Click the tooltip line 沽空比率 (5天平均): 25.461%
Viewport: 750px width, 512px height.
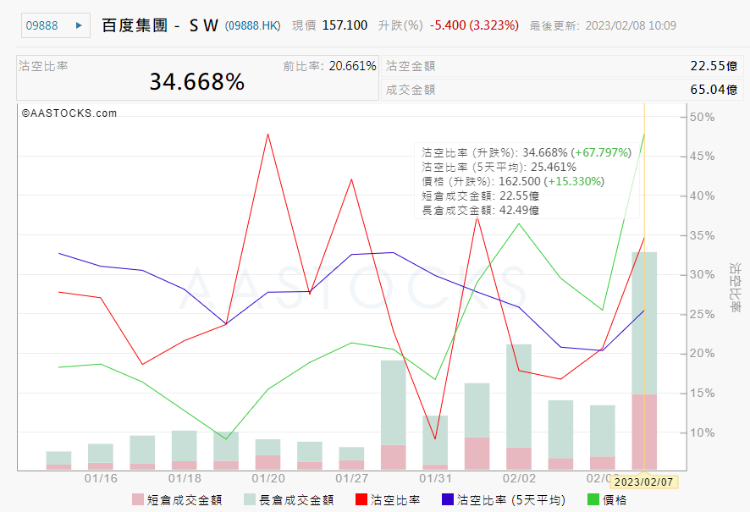point(499,167)
